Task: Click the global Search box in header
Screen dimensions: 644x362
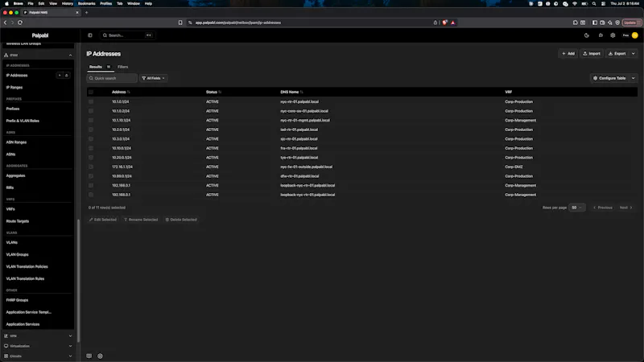Action: (x=127, y=35)
